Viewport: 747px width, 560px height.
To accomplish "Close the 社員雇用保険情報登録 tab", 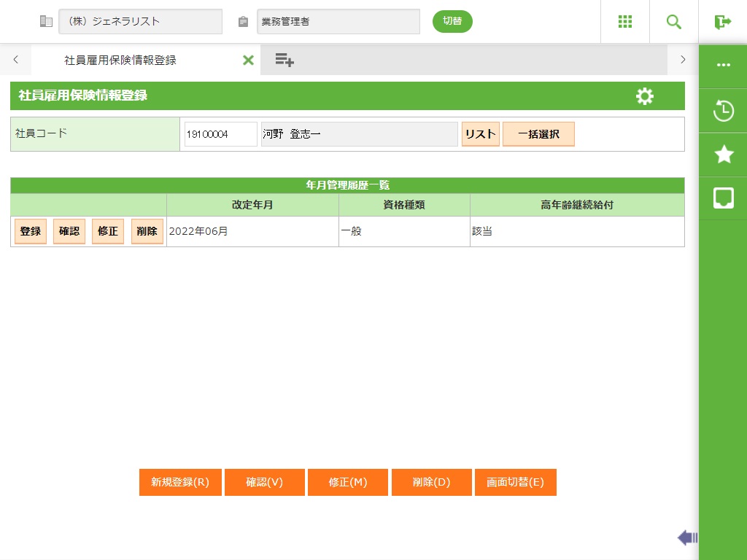I will 248,60.
